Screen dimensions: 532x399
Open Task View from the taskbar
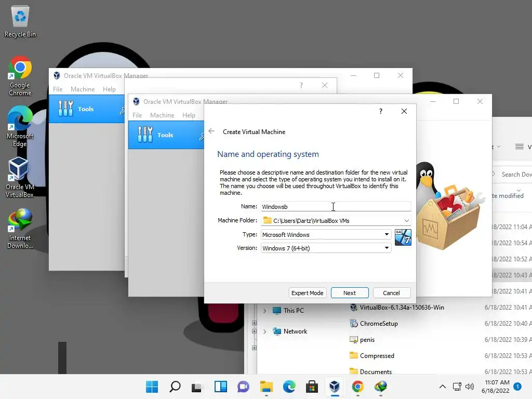197,387
